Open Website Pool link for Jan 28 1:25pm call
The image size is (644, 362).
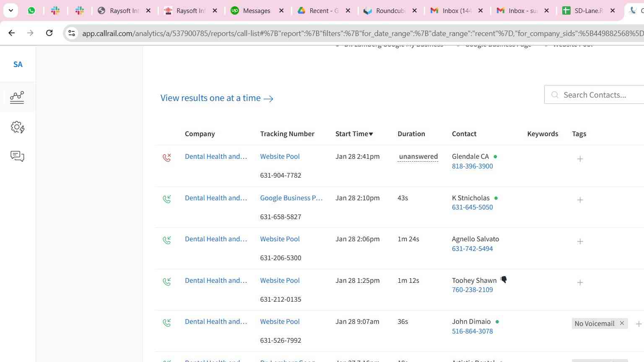280,280
